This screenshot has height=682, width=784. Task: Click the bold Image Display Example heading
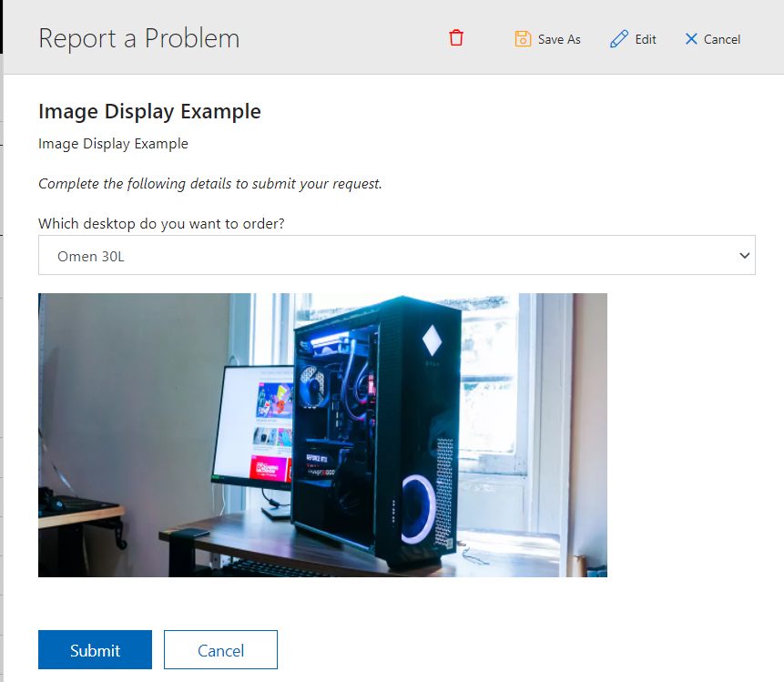coord(149,111)
